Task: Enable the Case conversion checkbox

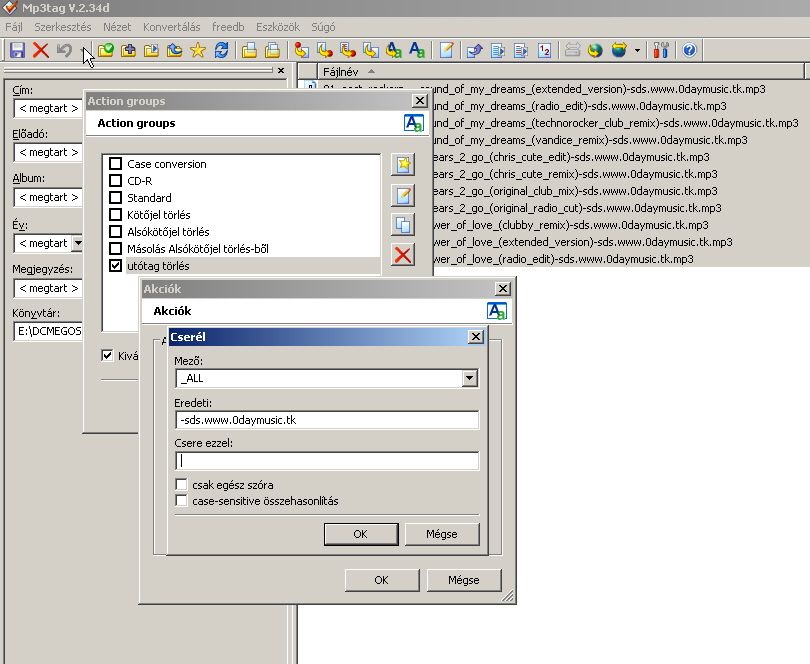Action: tap(116, 164)
